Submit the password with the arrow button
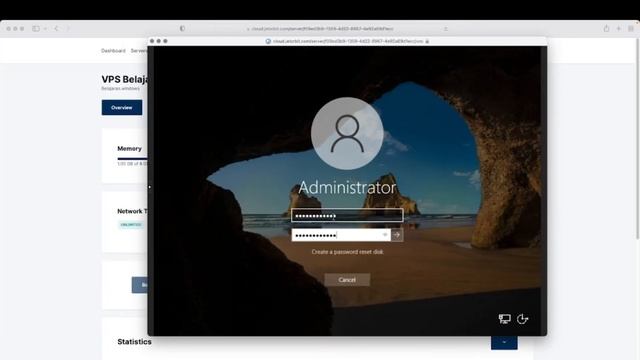Viewport: 640px width, 360px height. coord(397,235)
